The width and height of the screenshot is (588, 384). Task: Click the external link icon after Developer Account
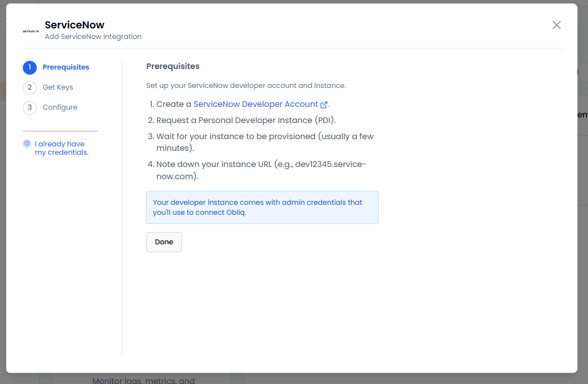[x=324, y=105]
